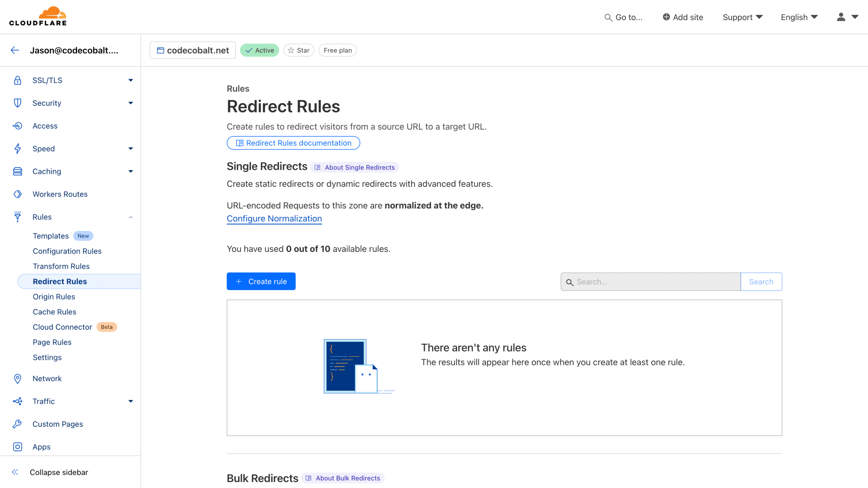Select Transform Rules in sidebar
Viewport: 868px width, 488px height.
61,266
